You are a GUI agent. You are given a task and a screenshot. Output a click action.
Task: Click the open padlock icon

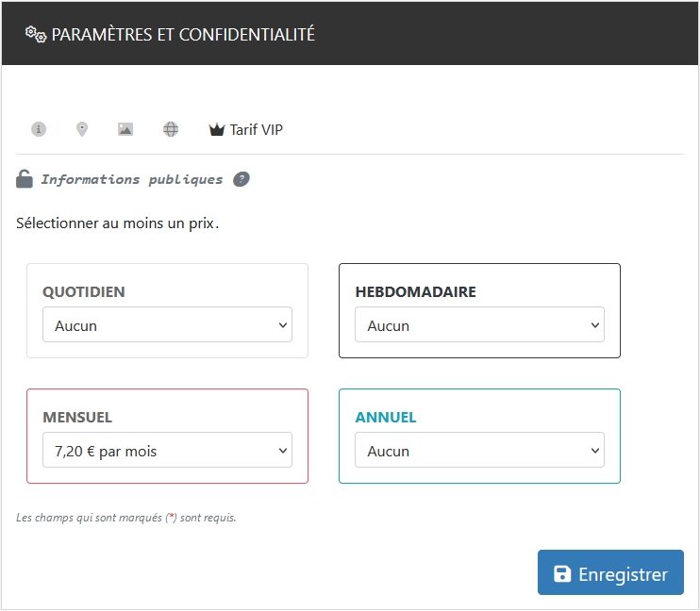(x=25, y=179)
